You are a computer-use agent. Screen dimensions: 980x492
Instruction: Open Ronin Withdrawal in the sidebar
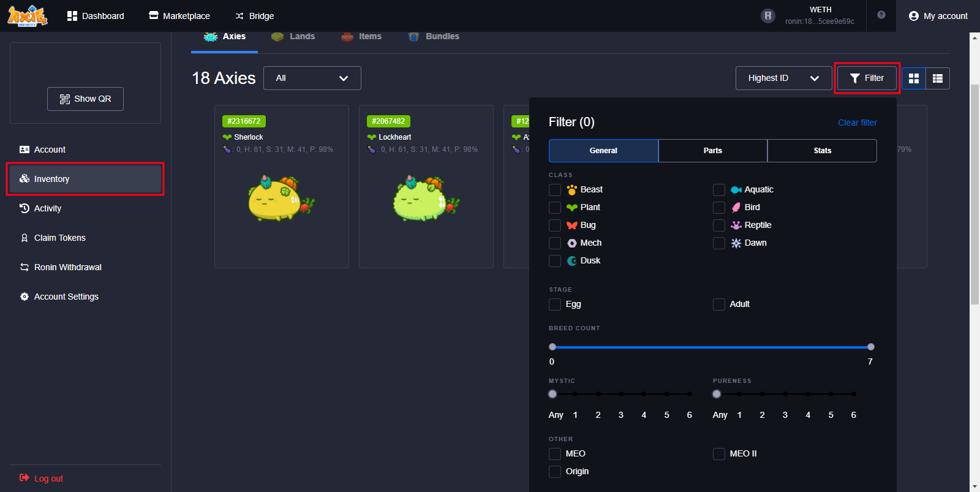(x=85, y=267)
